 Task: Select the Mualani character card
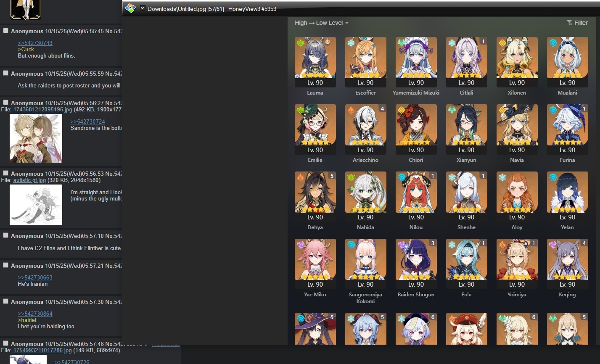[x=568, y=62]
